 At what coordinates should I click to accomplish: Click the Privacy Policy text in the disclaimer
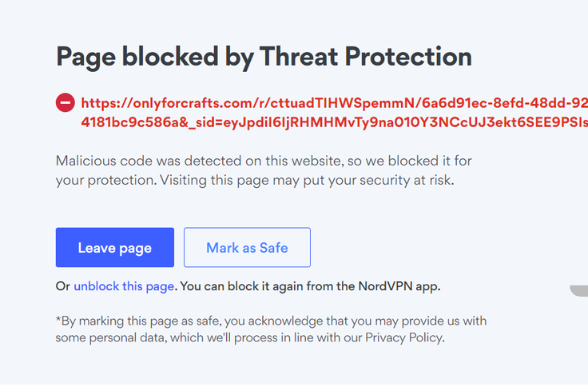(404, 337)
